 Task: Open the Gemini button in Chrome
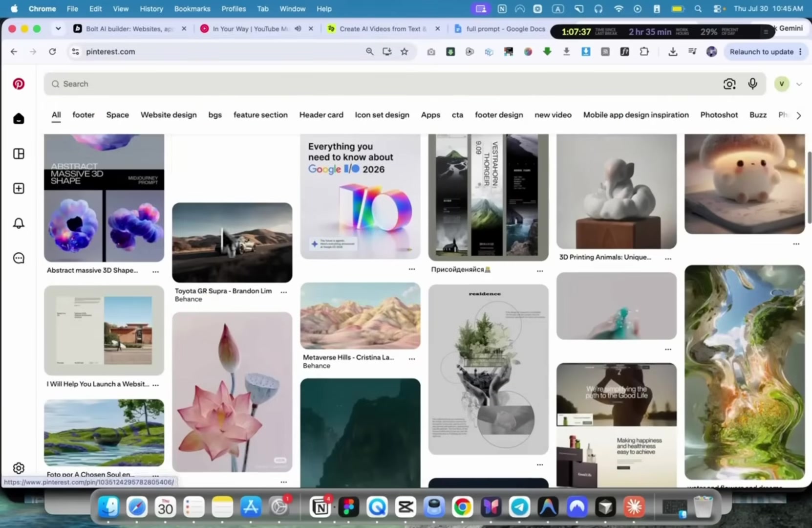[x=790, y=28]
